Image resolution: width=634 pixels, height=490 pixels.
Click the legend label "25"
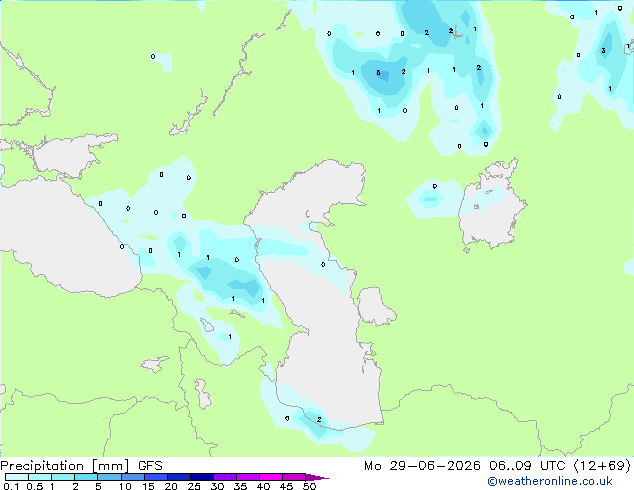[194, 486]
